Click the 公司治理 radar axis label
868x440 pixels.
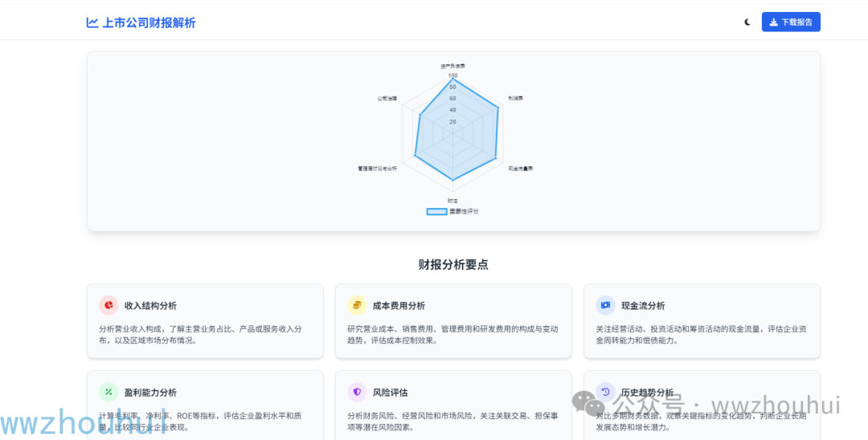click(387, 98)
